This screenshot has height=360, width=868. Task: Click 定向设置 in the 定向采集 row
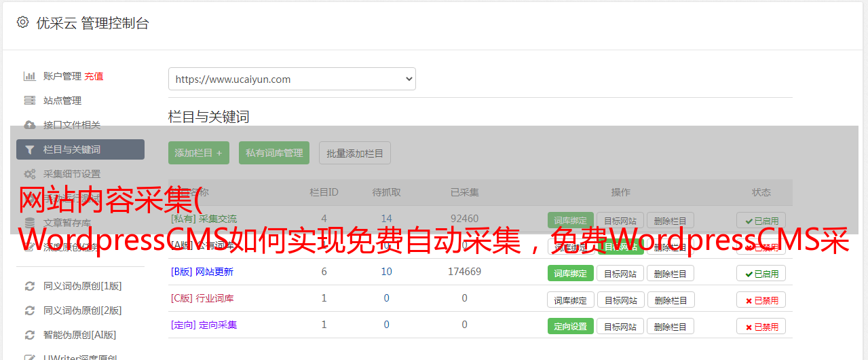[x=571, y=326]
